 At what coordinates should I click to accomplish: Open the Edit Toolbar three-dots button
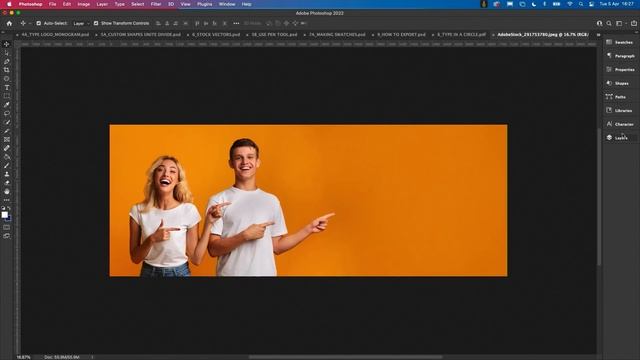click(7, 200)
